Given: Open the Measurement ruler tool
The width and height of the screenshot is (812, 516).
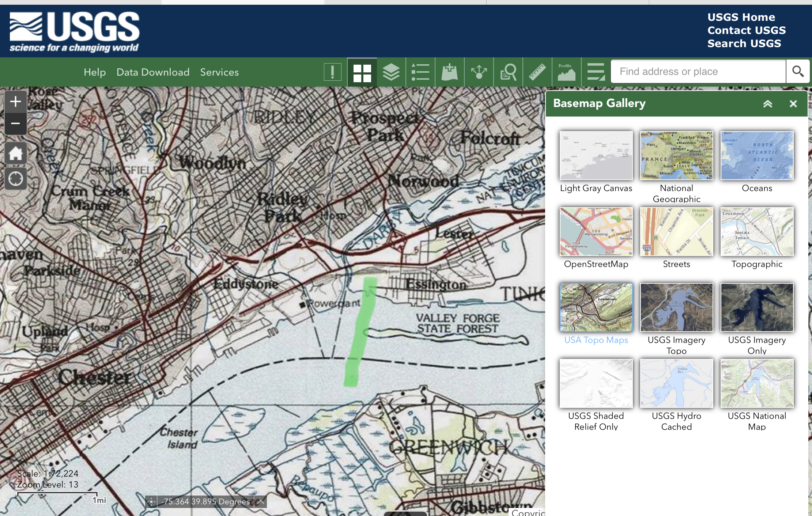Looking at the screenshot, I should [x=537, y=72].
